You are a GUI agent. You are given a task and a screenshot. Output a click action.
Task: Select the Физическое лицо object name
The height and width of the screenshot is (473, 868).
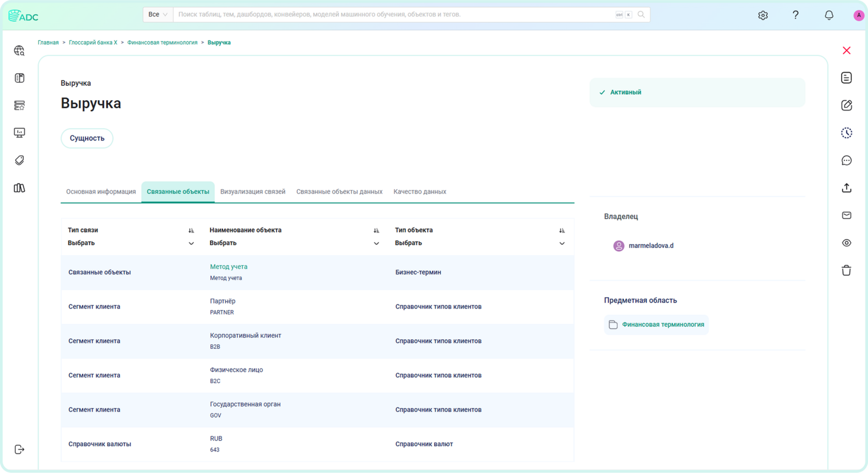tap(236, 370)
